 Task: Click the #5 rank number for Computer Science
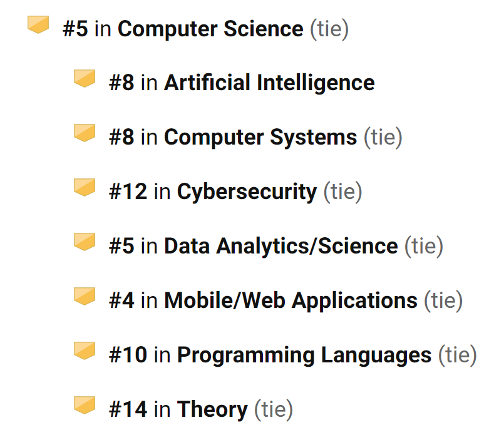point(75,29)
